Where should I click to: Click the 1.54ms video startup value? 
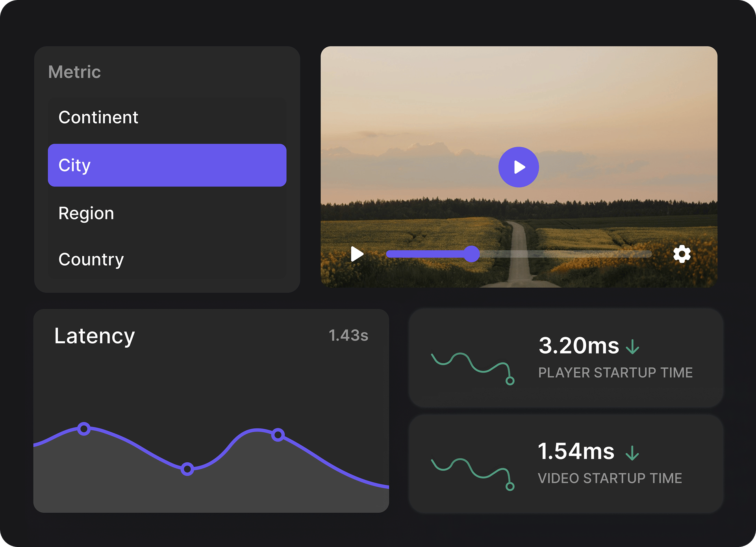pyautogui.click(x=576, y=451)
